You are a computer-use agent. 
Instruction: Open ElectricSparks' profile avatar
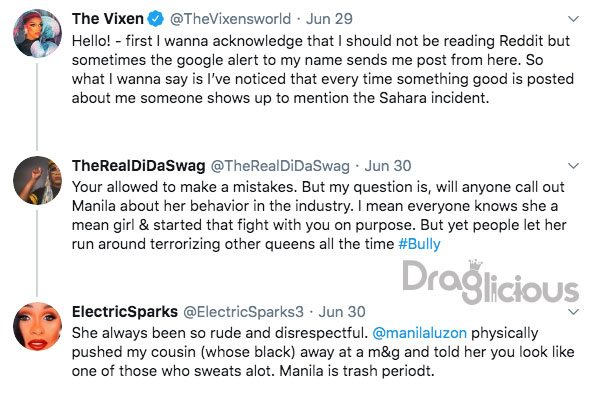point(37,326)
